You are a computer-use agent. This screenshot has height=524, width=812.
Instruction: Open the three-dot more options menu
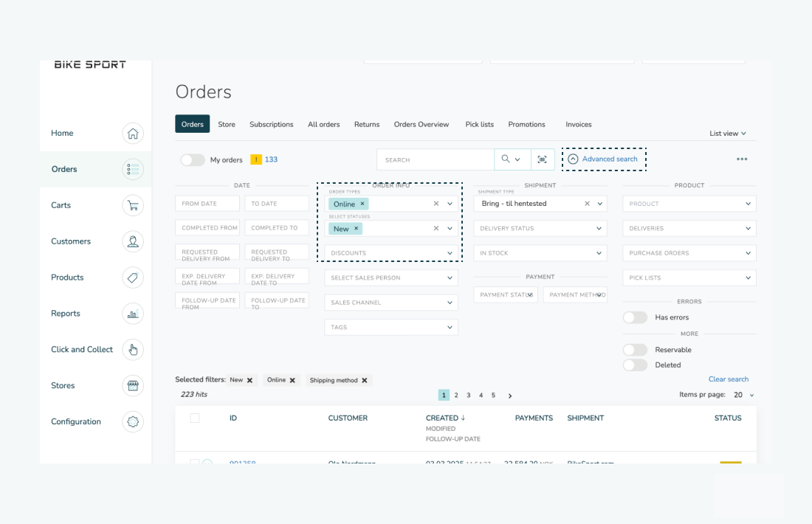coord(742,159)
